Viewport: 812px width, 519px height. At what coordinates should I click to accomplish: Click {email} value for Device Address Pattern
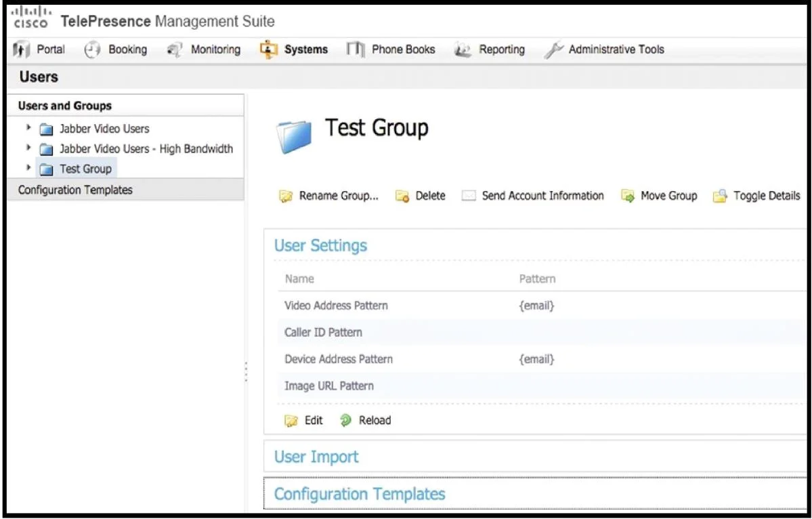pyautogui.click(x=536, y=360)
